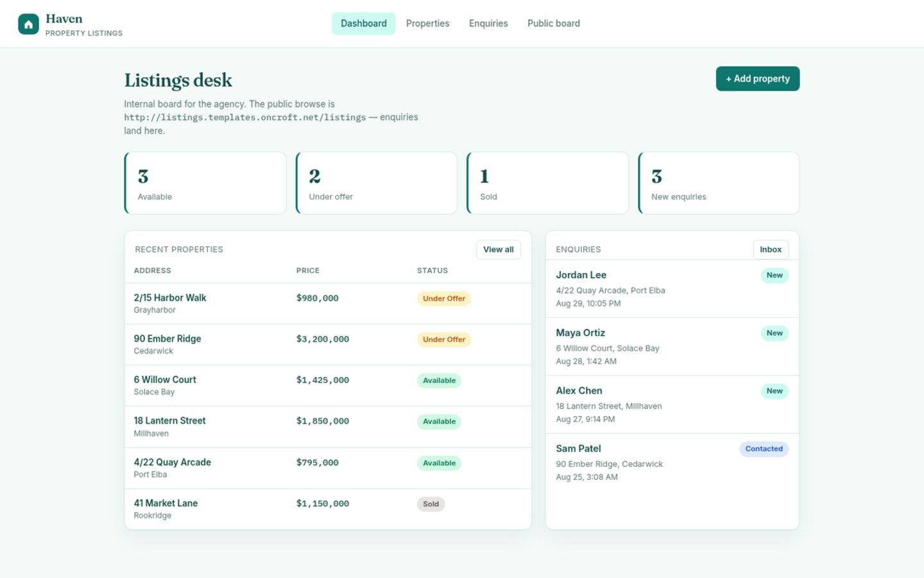The width and height of the screenshot is (924, 578).
Task: Open the enquiries Inbox button
Action: (x=771, y=249)
